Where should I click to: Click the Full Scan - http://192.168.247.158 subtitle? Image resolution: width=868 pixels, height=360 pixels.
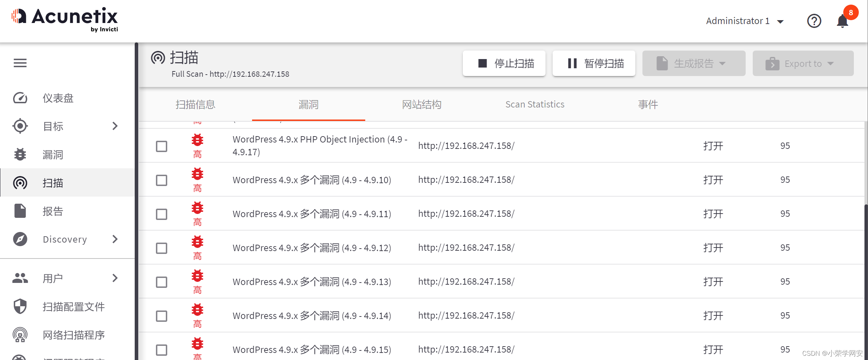pyautogui.click(x=230, y=74)
